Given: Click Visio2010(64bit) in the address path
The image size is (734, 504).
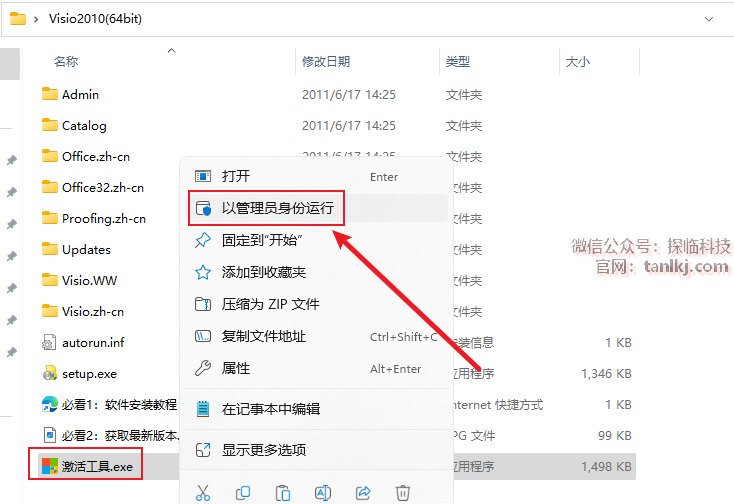Looking at the screenshot, I should coord(95,19).
